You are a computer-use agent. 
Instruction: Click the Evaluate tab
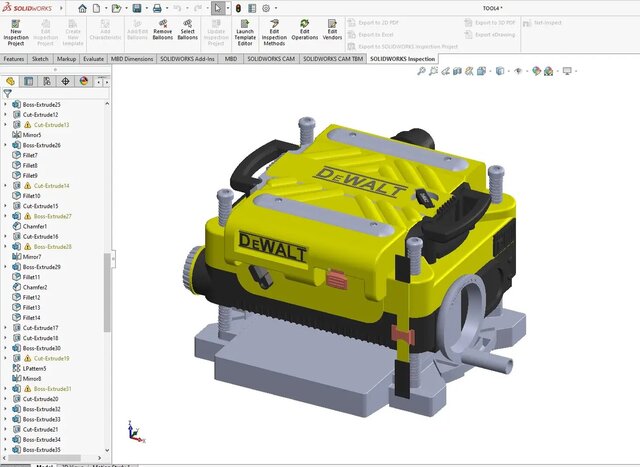(x=94, y=59)
